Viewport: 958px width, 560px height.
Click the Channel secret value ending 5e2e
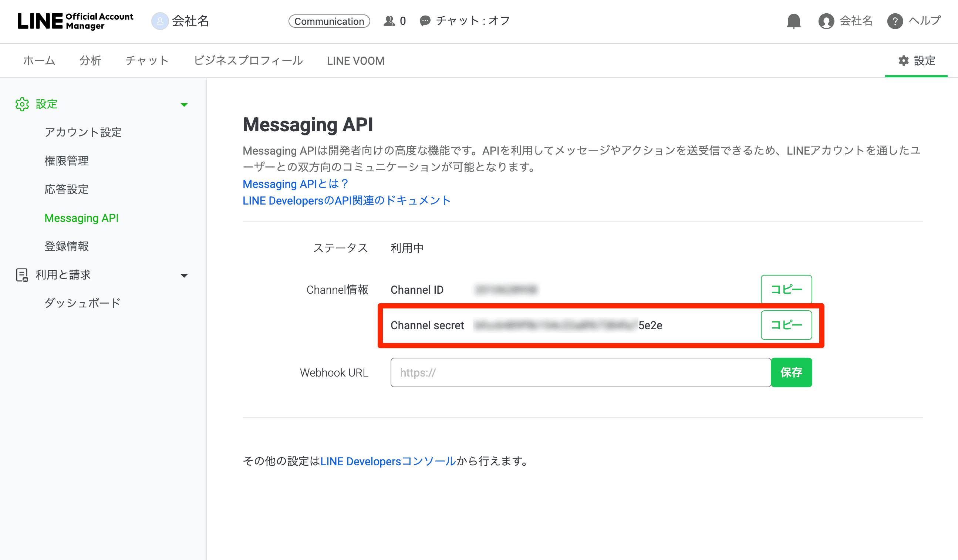coord(568,325)
